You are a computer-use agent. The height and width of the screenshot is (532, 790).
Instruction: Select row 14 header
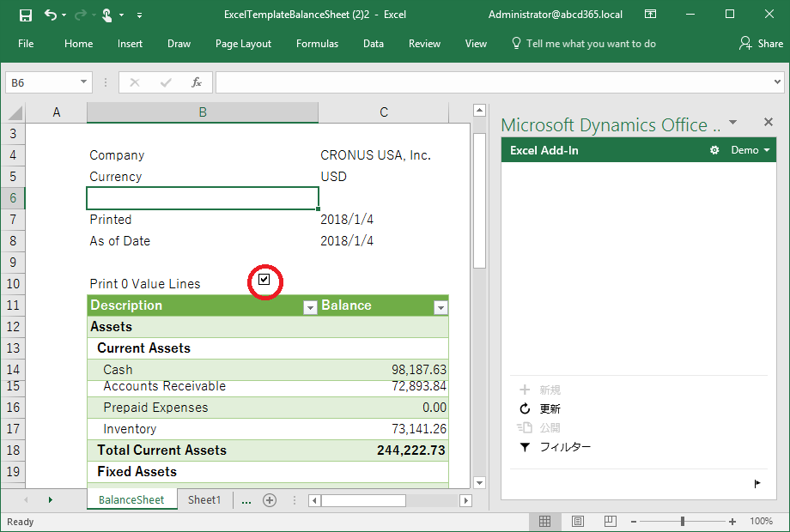point(13,370)
